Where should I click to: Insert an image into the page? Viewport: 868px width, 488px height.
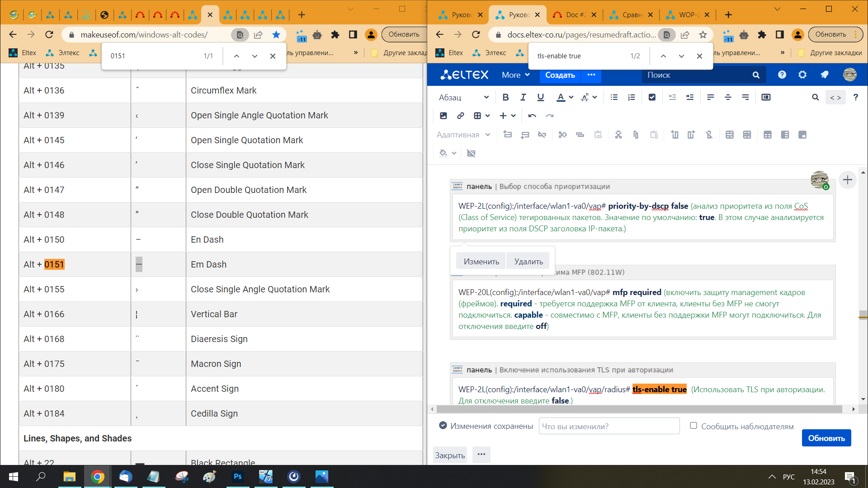pos(443,116)
